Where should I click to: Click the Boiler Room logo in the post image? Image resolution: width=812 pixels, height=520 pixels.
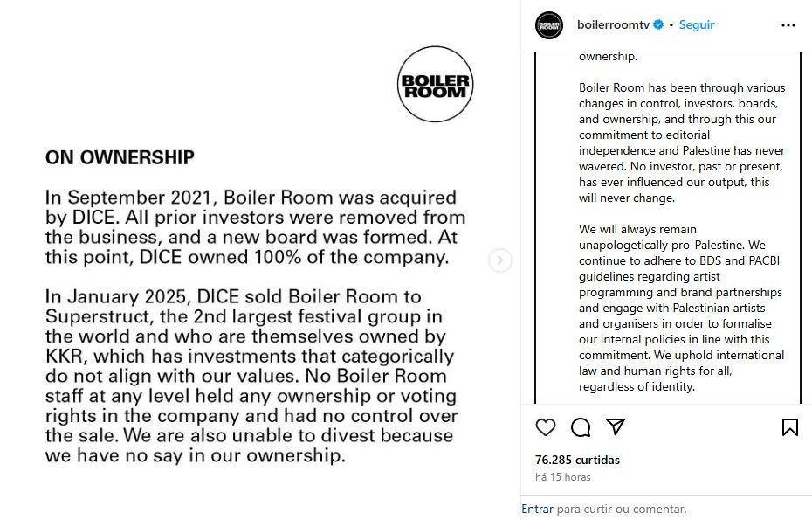435,85
